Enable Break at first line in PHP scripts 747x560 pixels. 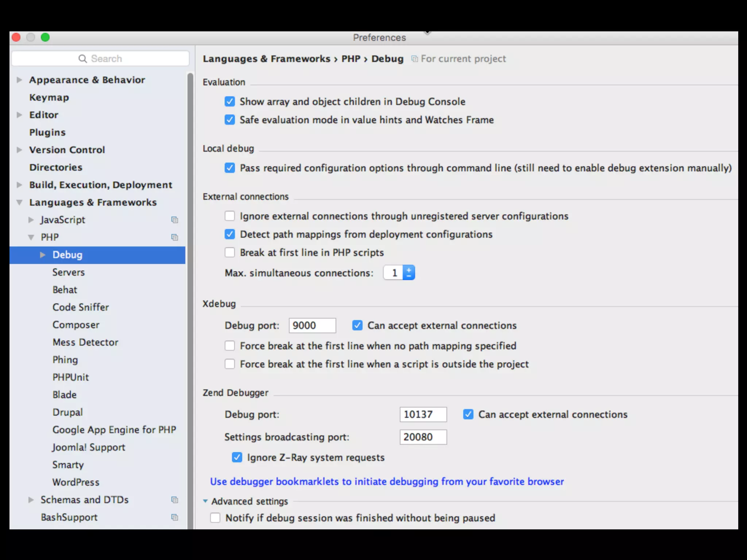point(230,252)
